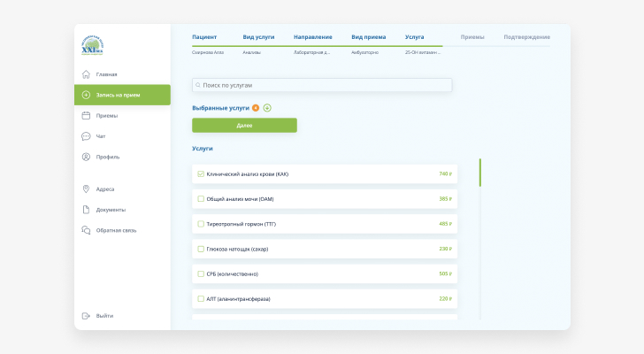Screen dimensions: 644x354
Task: Click the XXI век clinic logo
Action: click(x=92, y=47)
